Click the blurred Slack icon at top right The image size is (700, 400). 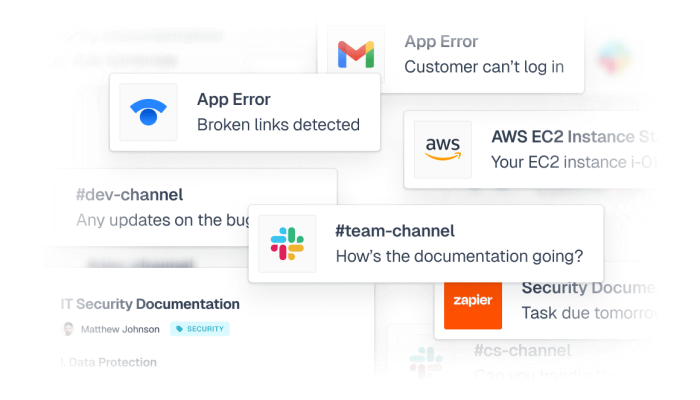(x=615, y=58)
